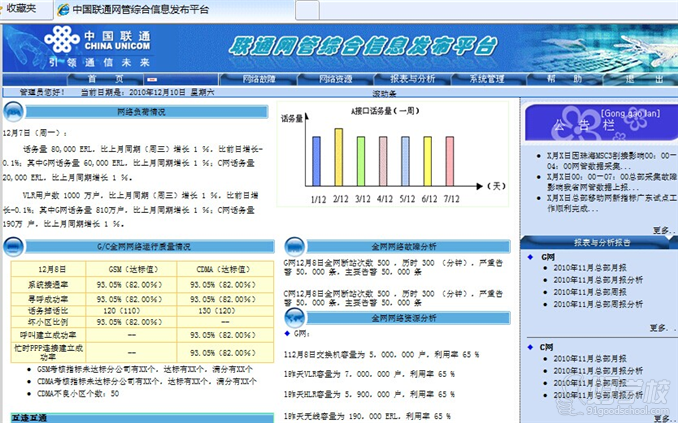Click the green bar for 3/12 in chart
678x423 pixels.
coord(361,161)
